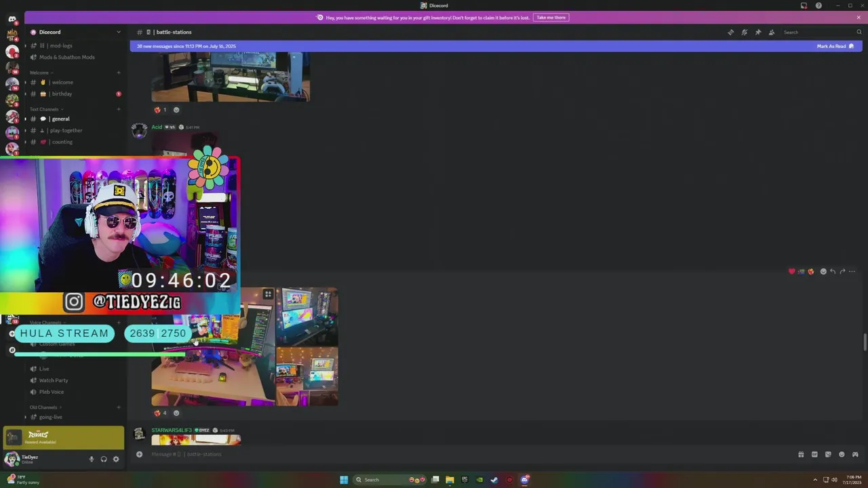Viewport: 868px width, 488px height.
Task: Add channel to Old Channels category
Action: tap(119, 407)
